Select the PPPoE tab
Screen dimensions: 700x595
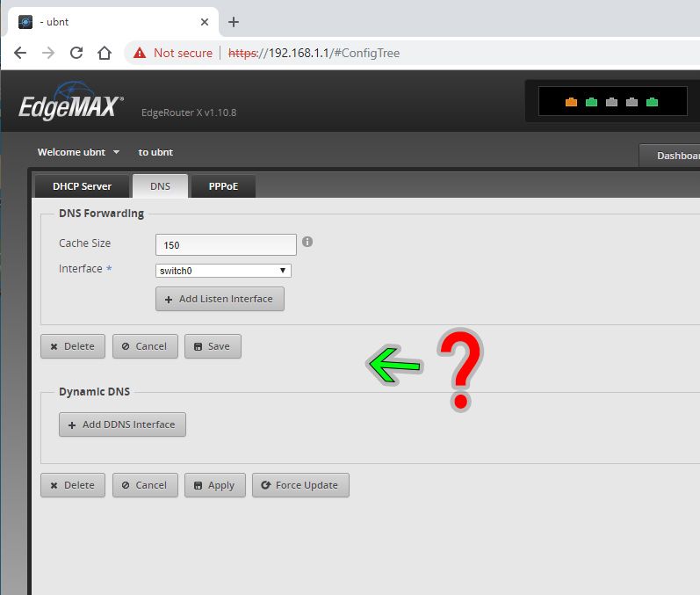(223, 186)
